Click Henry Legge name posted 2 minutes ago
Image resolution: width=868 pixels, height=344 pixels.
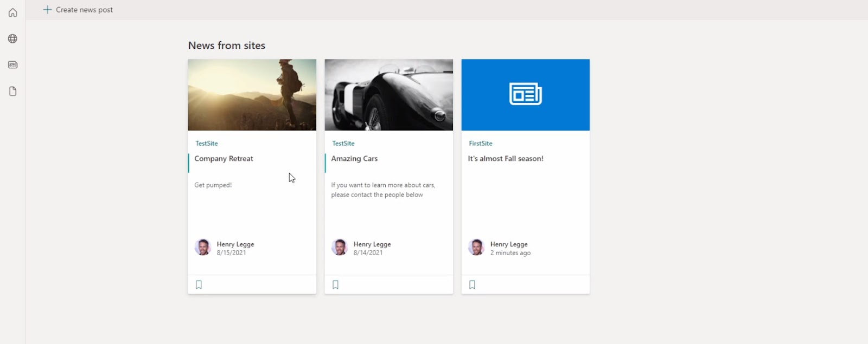[509, 244]
